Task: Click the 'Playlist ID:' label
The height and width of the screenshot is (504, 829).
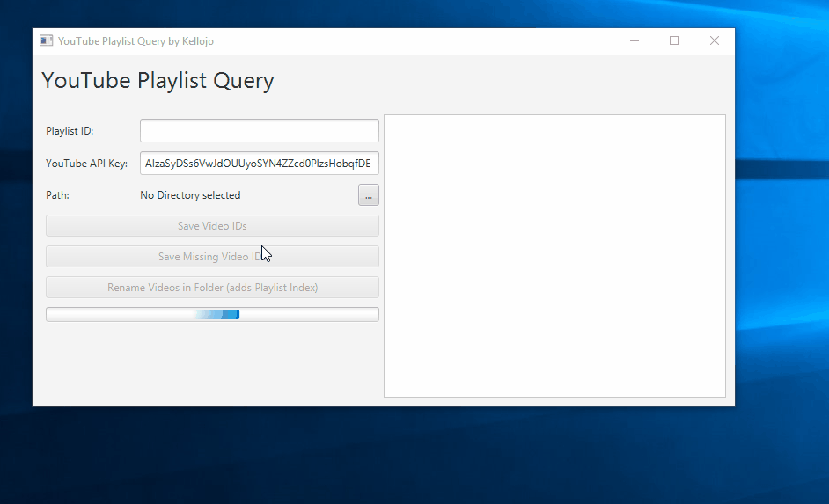Action: tap(70, 131)
